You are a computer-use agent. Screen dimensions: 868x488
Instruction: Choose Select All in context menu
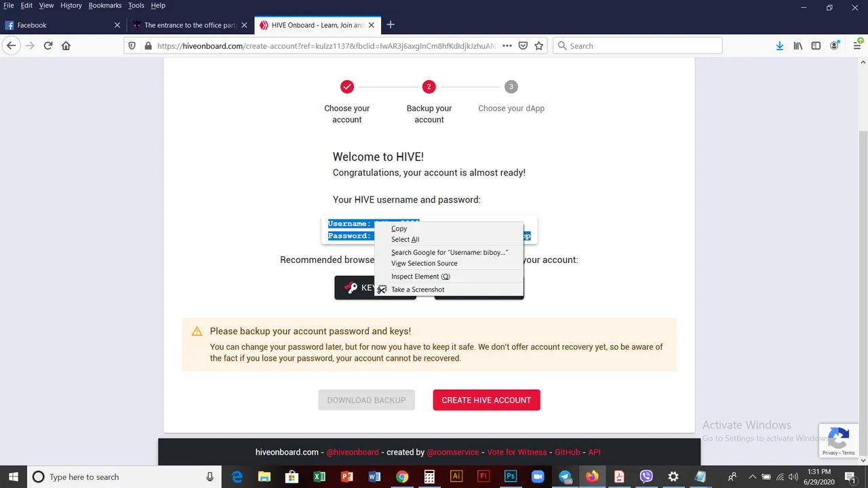[450, 239]
